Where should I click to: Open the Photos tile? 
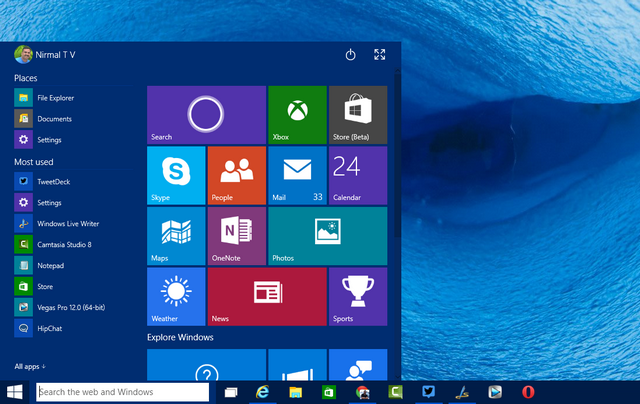click(328, 236)
